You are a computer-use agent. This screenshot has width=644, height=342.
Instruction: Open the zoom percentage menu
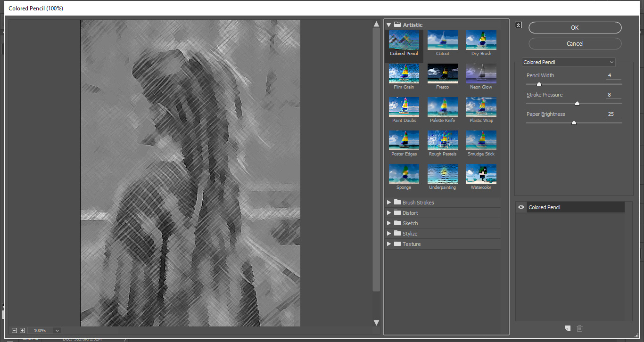tap(57, 330)
